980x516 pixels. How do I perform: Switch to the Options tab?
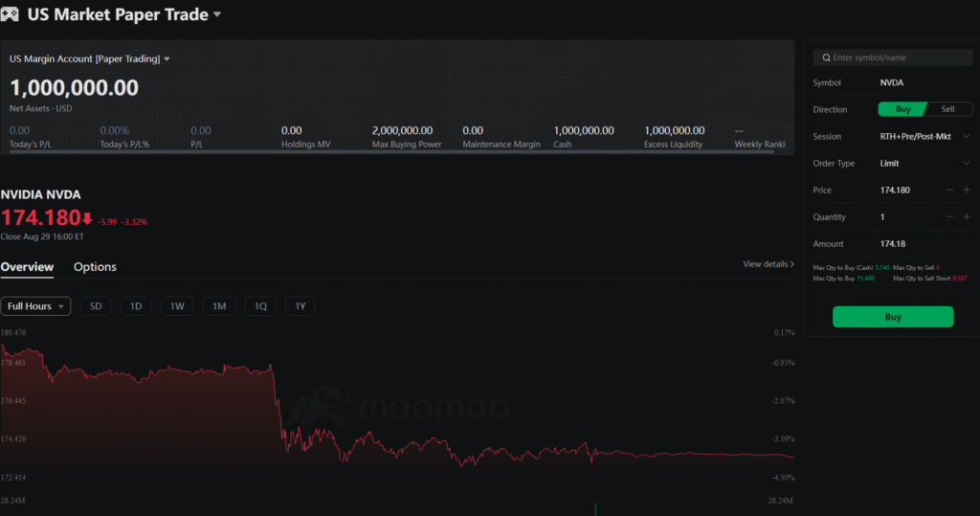95,267
